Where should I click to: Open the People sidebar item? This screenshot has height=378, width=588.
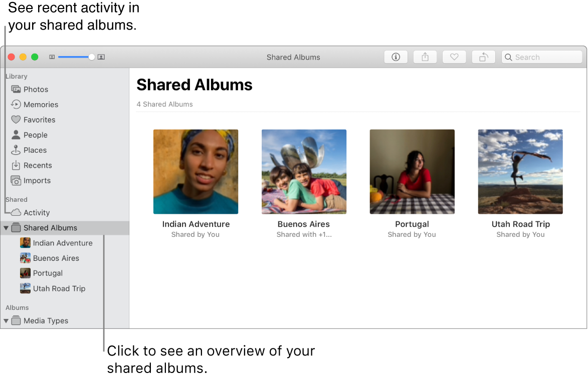point(35,135)
